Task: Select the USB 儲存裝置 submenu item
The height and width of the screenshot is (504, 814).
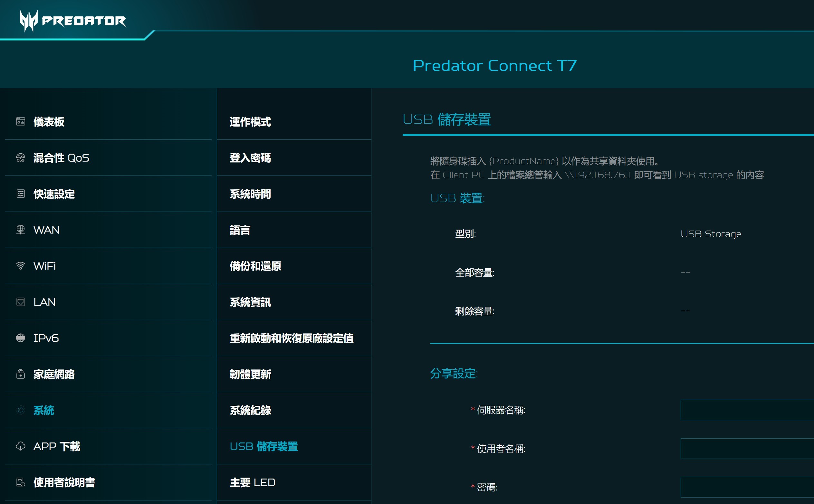Action: tap(294, 446)
